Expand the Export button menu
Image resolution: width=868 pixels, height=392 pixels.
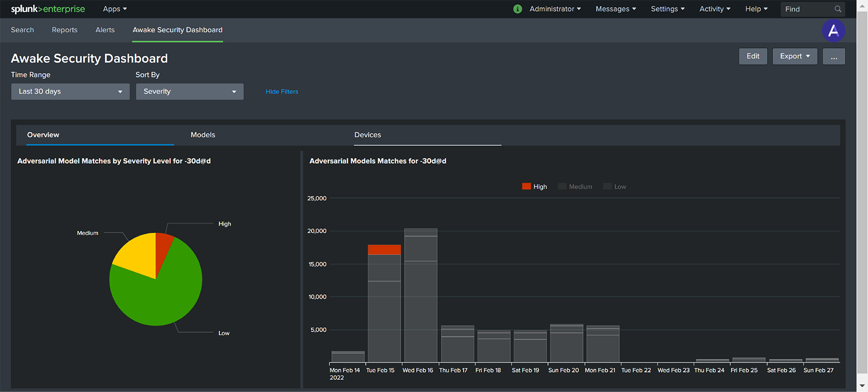795,56
